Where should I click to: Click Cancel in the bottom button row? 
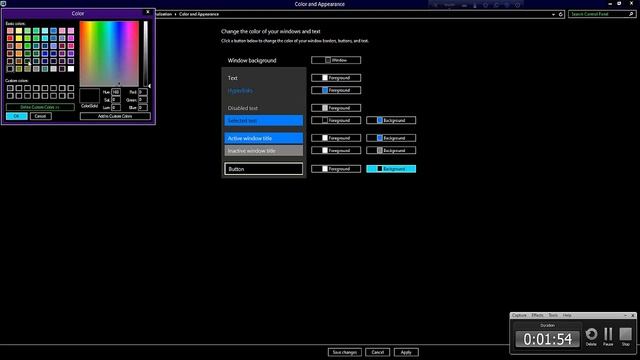(378, 352)
